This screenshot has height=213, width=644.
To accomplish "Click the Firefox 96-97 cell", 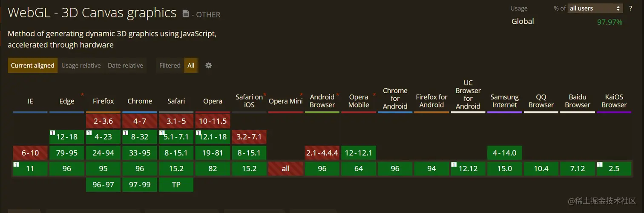I will (x=103, y=185).
